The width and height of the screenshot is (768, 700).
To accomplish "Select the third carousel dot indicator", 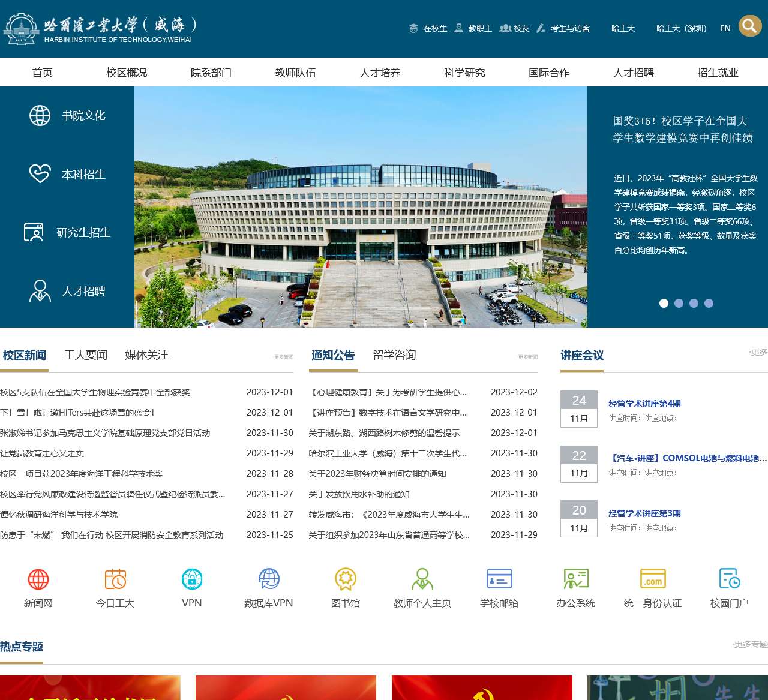I will coord(694,304).
